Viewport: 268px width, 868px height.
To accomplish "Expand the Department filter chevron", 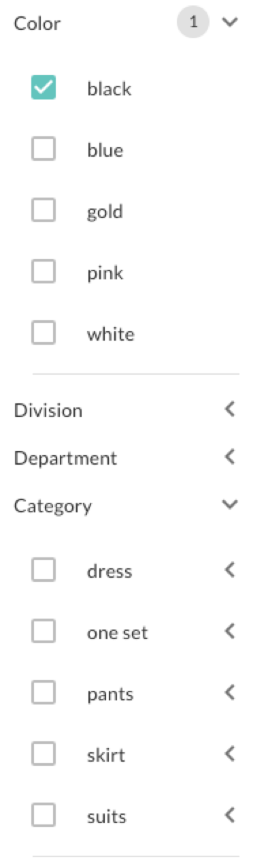I will pyautogui.click(x=230, y=456).
